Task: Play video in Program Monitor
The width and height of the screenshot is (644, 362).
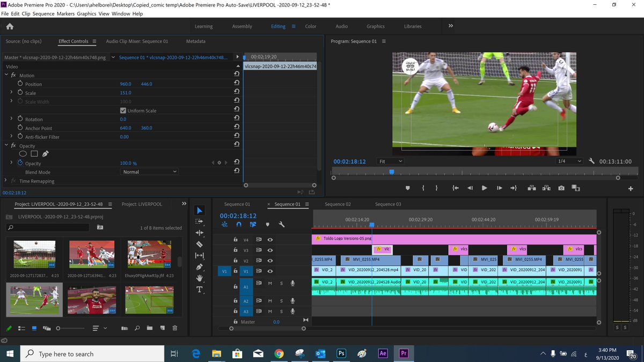Action: click(484, 188)
